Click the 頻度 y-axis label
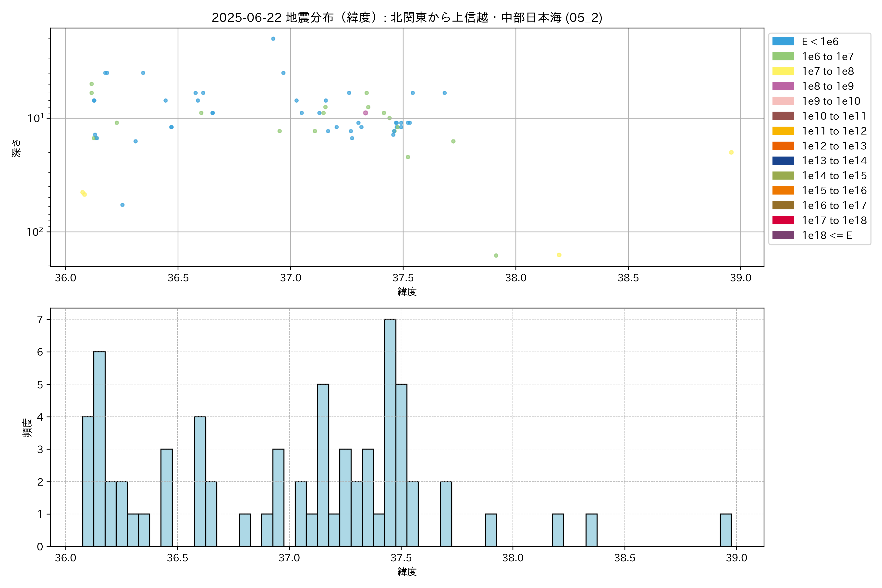The width and height of the screenshot is (882, 588). [27, 428]
